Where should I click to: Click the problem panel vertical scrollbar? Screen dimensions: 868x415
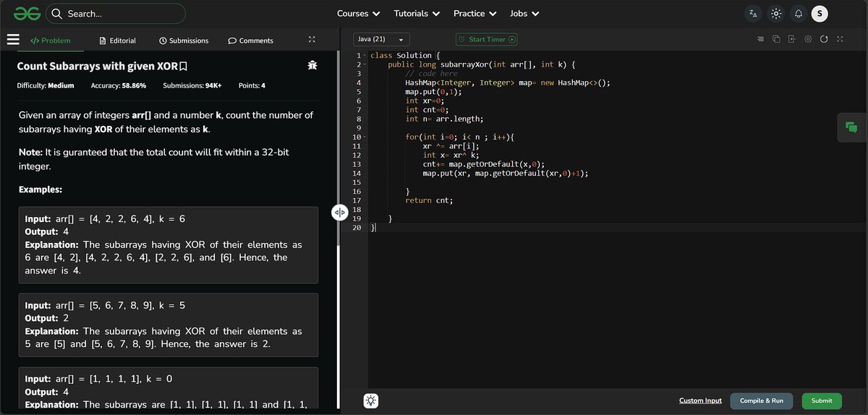pos(339,148)
